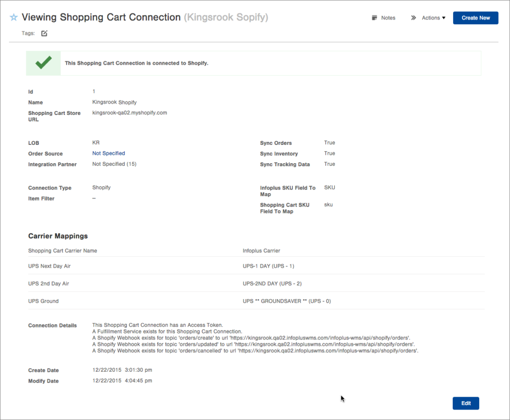The width and height of the screenshot is (510, 420).
Task: Click the Sync Orders True value
Action: [330, 143]
